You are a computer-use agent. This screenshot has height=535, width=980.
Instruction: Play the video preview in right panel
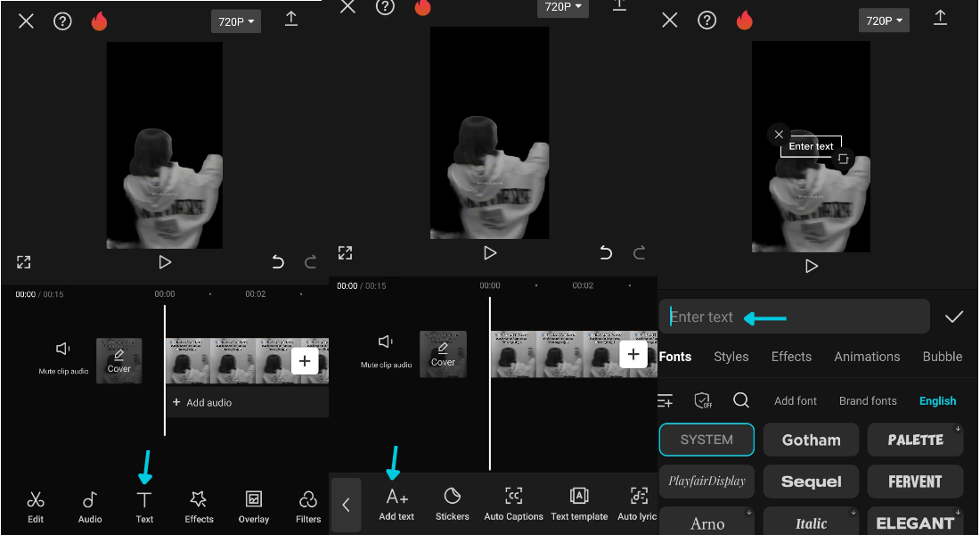click(812, 267)
